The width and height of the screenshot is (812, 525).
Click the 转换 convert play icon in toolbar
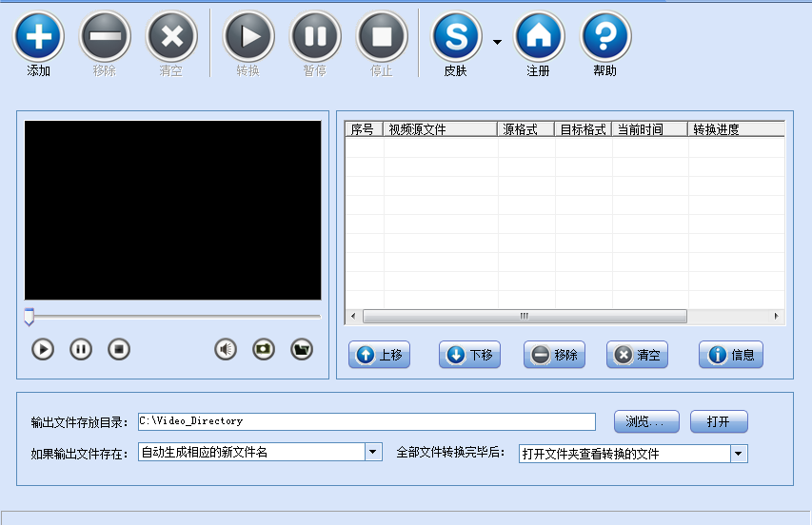point(248,36)
